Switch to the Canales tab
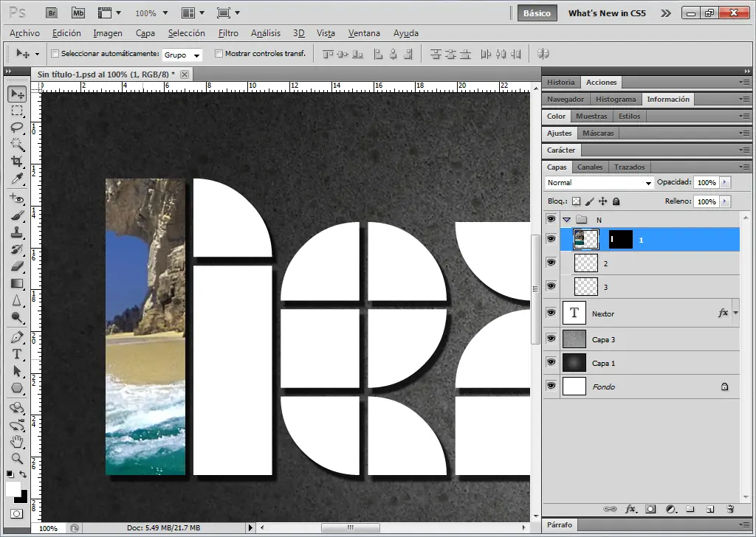Viewport: 756px width, 537px height. coord(590,167)
